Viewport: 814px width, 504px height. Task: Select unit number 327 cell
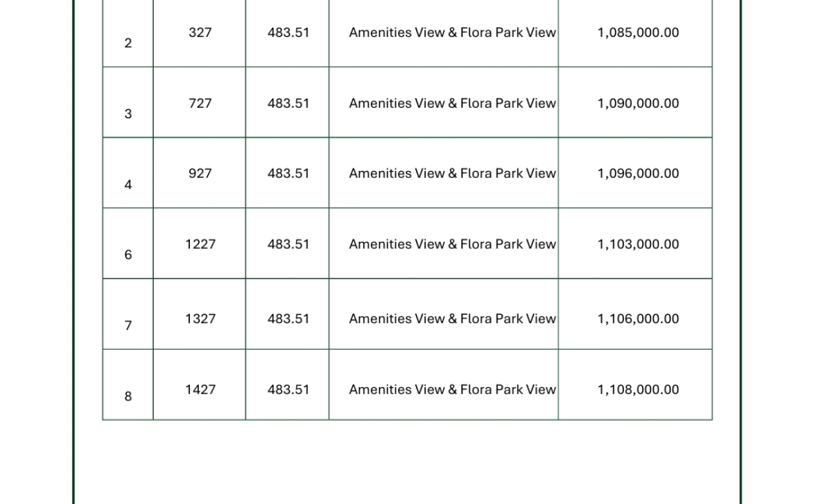click(200, 33)
